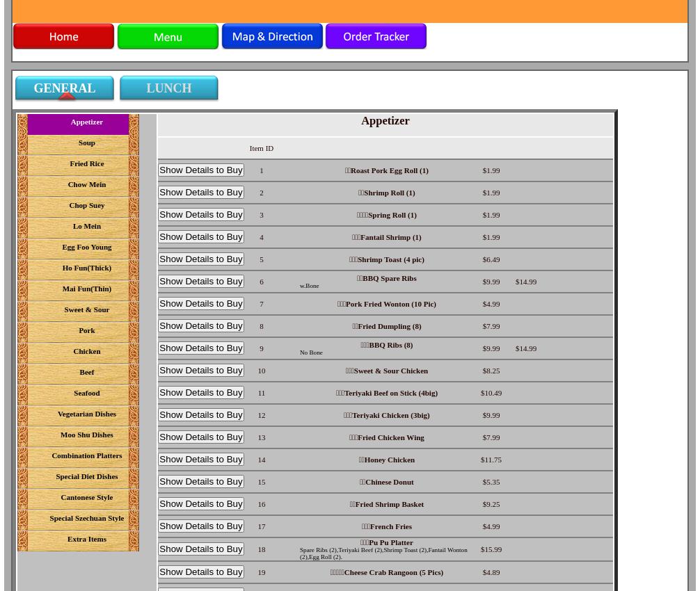The height and width of the screenshot is (591, 700).
Task: Select Soup category in sidebar
Action: (x=87, y=143)
